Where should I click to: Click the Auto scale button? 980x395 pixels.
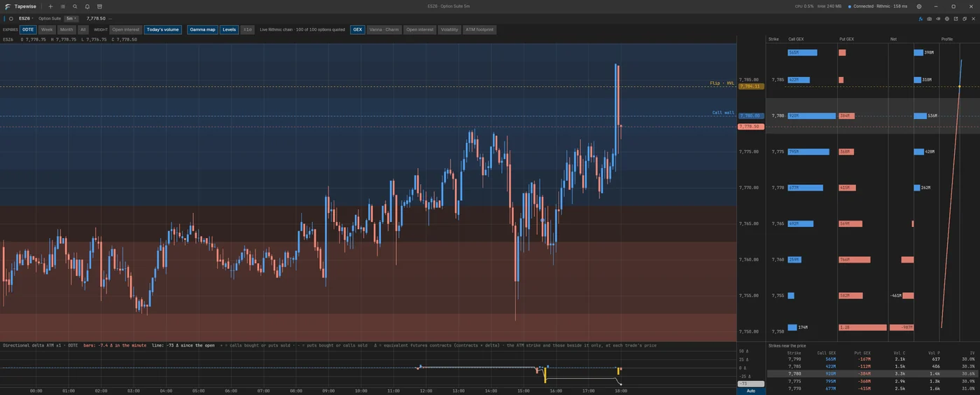pyautogui.click(x=751, y=391)
